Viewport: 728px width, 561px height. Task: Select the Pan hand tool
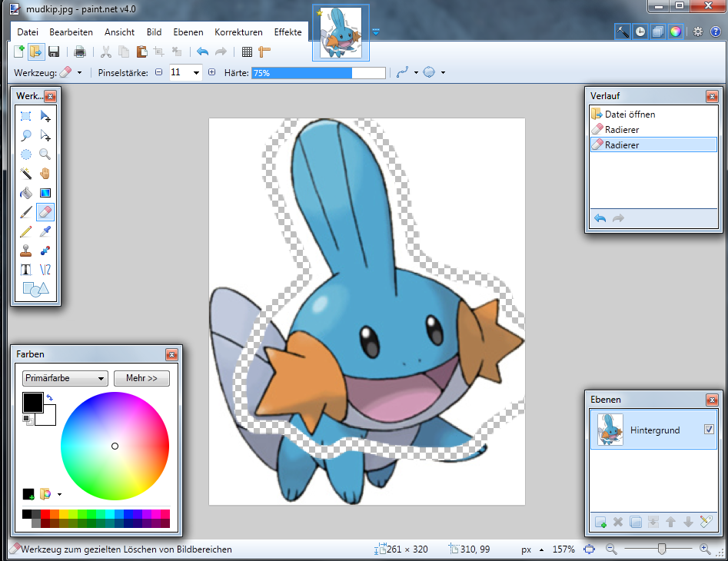point(45,174)
